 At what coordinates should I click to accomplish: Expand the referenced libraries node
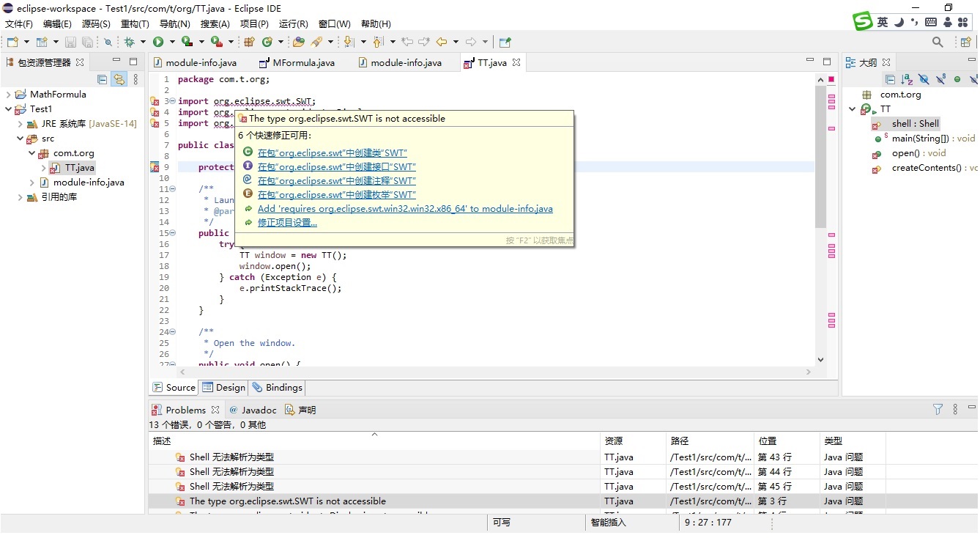(20, 197)
